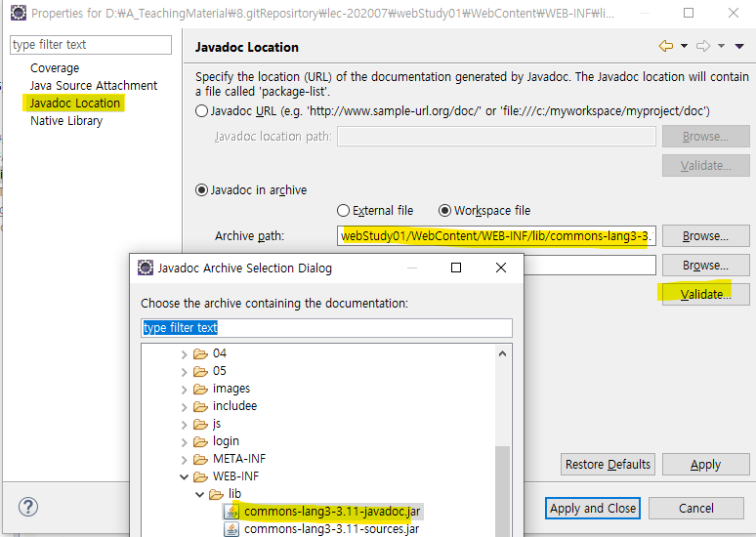Click the Archive path text field
The image size is (756, 537).
(x=496, y=235)
